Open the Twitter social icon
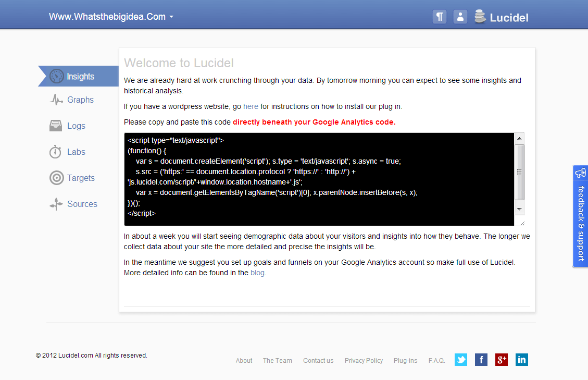588x380 pixels. coord(461,360)
